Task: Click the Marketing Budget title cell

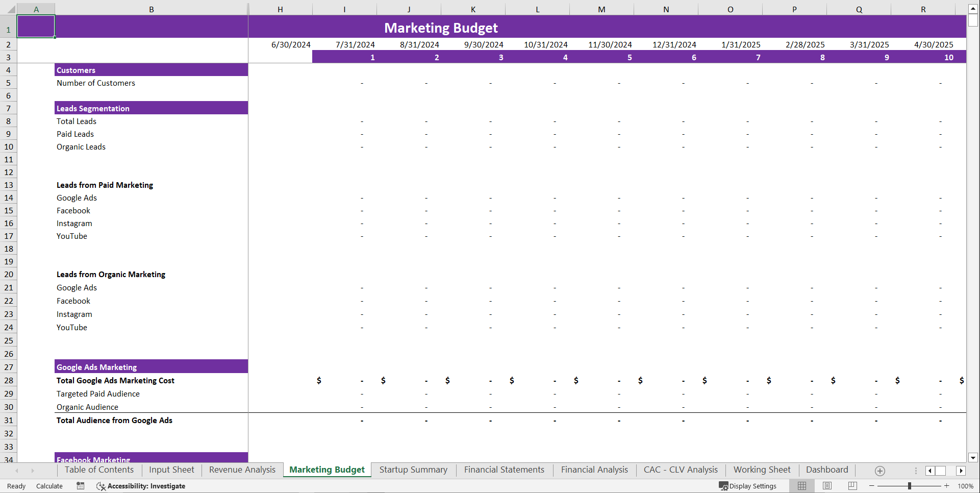Action: 441,28
